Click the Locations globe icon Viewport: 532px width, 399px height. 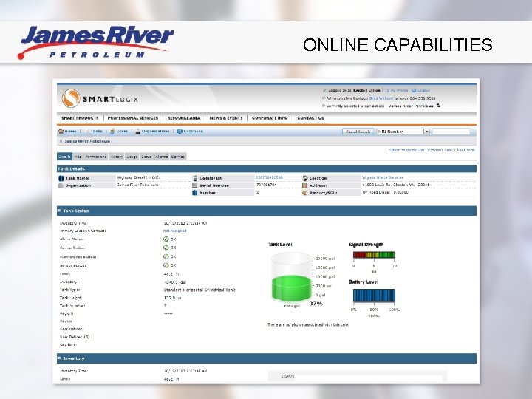click(180, 131)
